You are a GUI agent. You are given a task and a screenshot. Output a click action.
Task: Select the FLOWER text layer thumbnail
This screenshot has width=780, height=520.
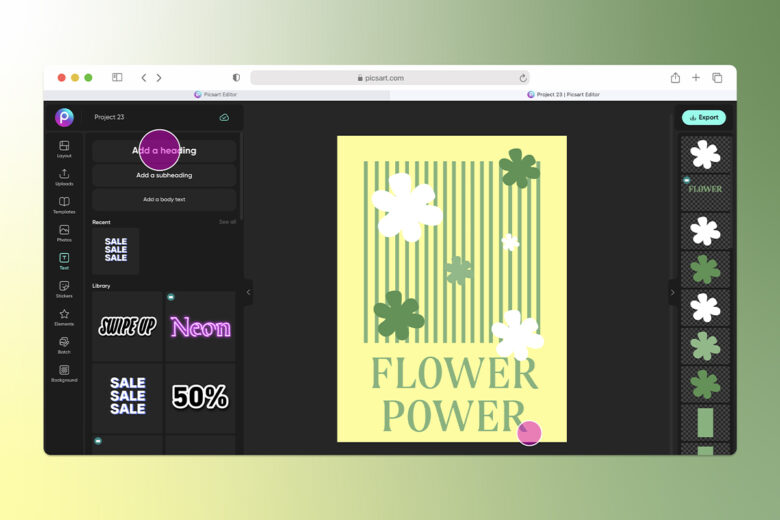click(x=705, y=192)
